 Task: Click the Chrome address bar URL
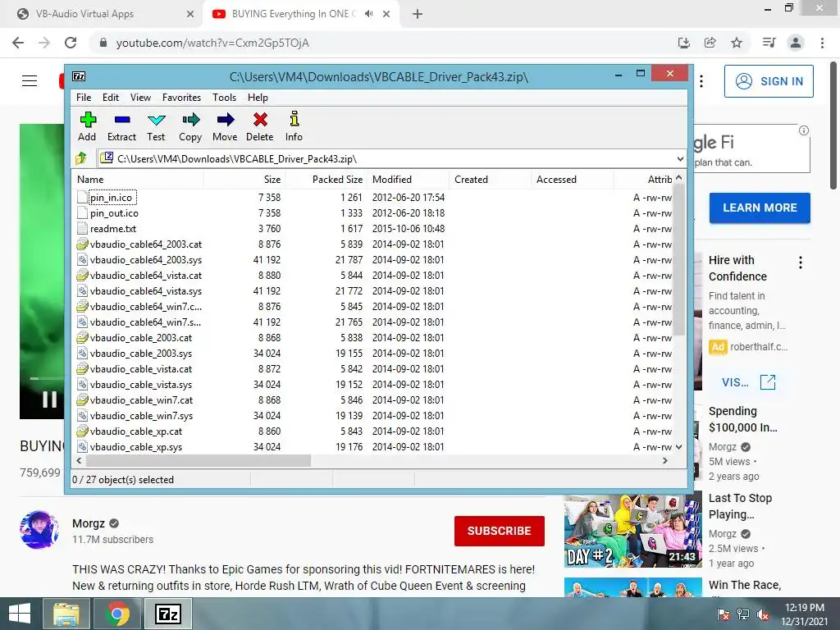212,43
